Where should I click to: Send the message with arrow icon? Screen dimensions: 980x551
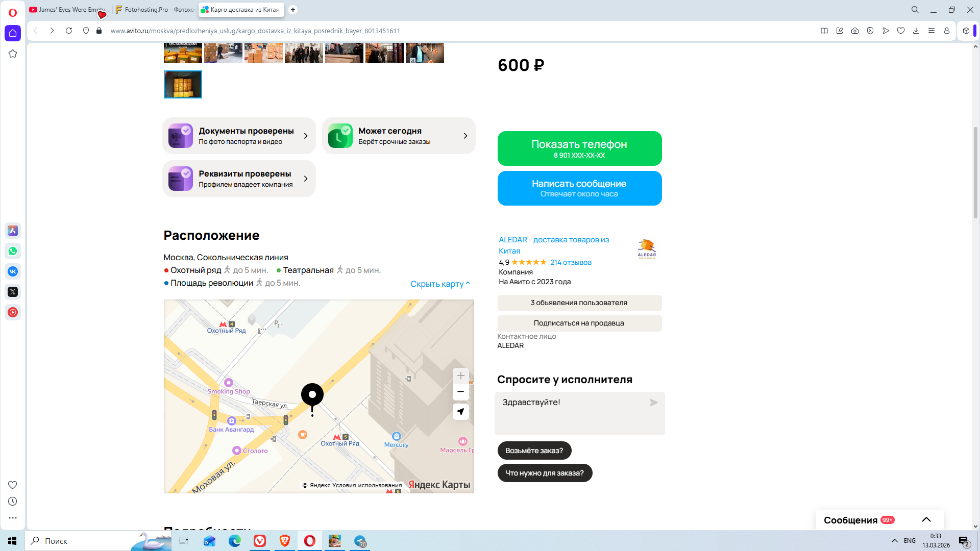[653, 403]
